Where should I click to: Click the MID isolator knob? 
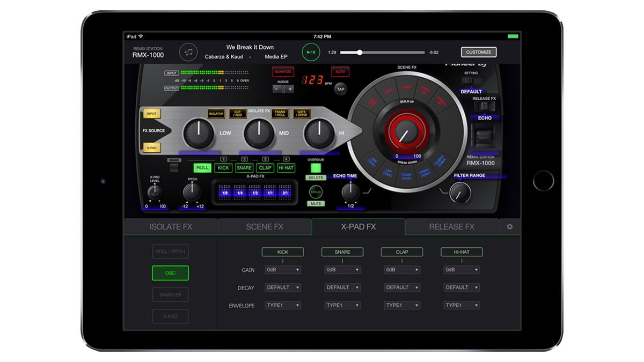click(x=259, y=134)
